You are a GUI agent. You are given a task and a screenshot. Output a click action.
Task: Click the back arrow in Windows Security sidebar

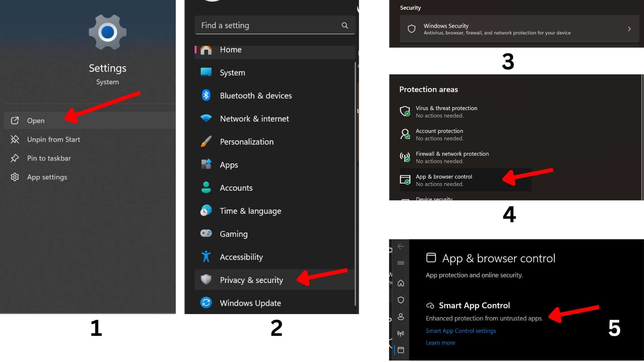coord(401,247)
